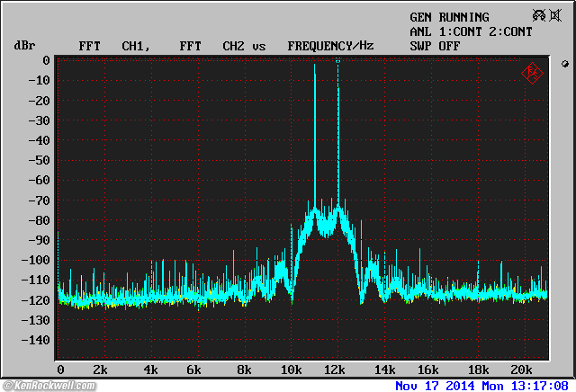Click the -50 label on the vertical axis
The height and width of the screenshot is (392, 576).
pyautogui.click(x=38, y=160)
